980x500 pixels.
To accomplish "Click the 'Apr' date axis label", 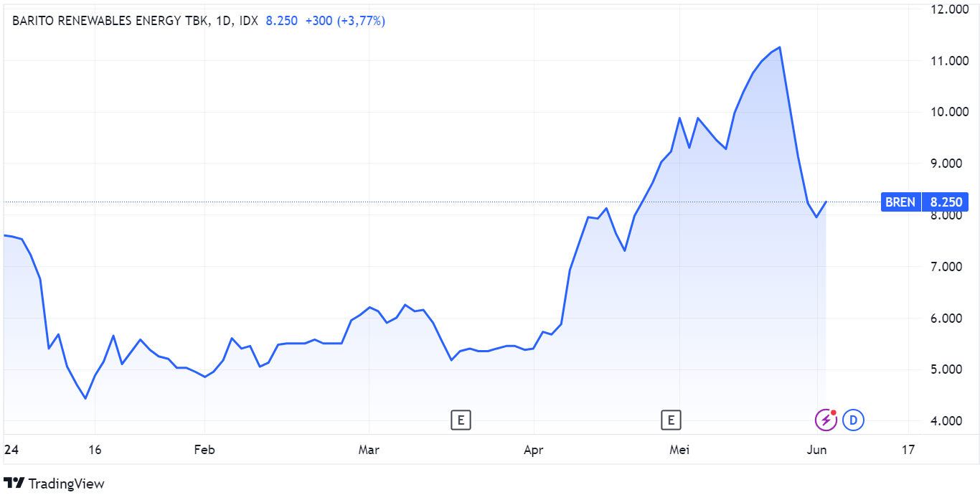I will click(533, 451).
